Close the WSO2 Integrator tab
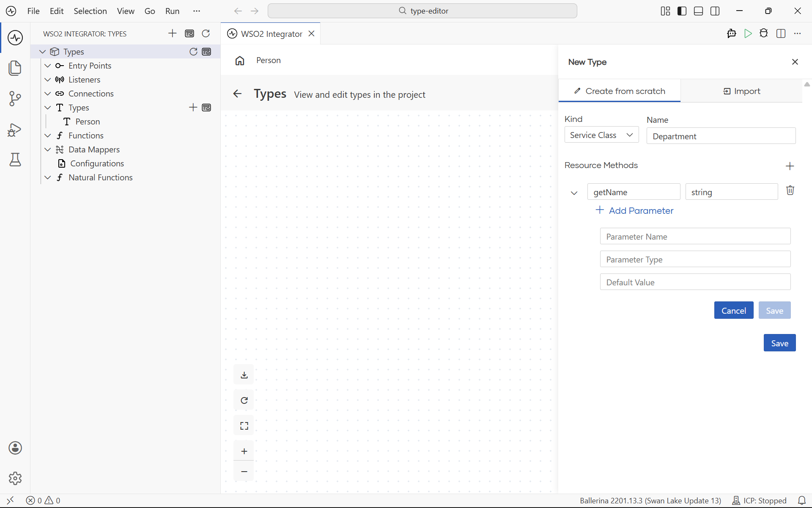The image size is (812, 508). [x=312, y=33]
